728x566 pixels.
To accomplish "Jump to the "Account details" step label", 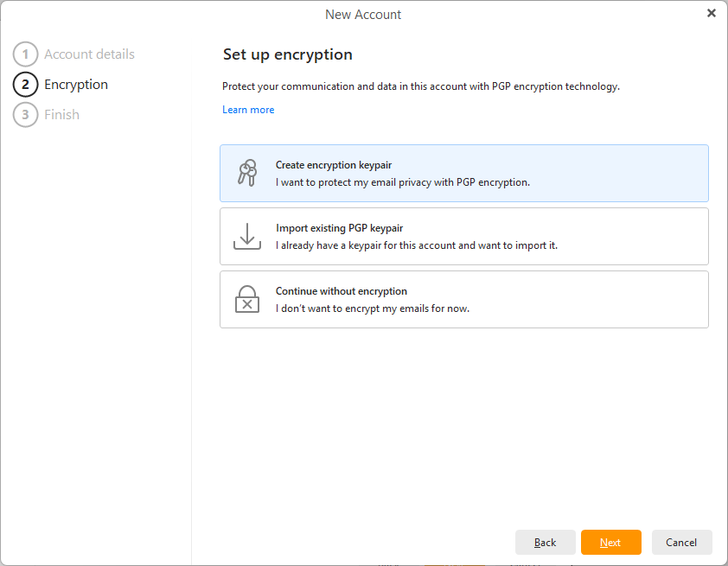I will [x=89, y=54].
